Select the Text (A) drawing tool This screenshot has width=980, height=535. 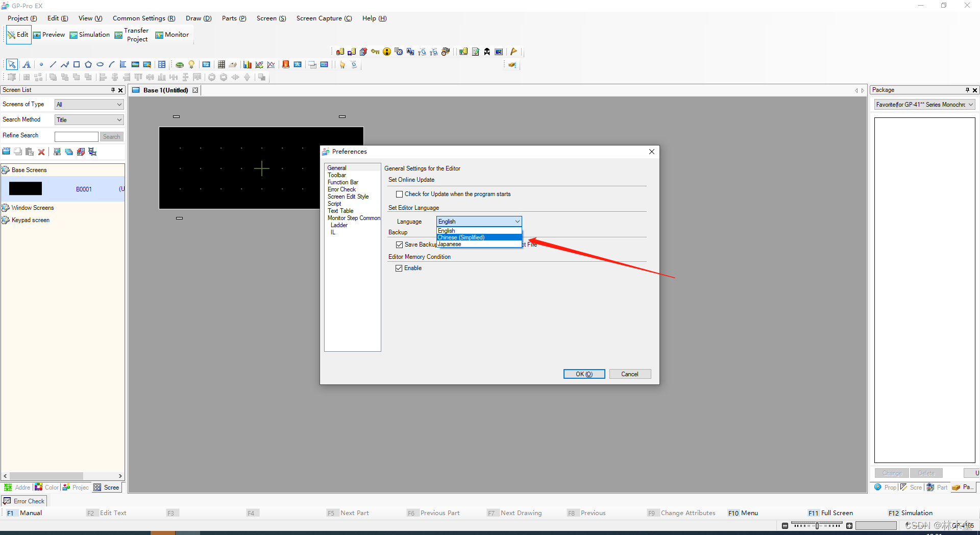point(27,64)
